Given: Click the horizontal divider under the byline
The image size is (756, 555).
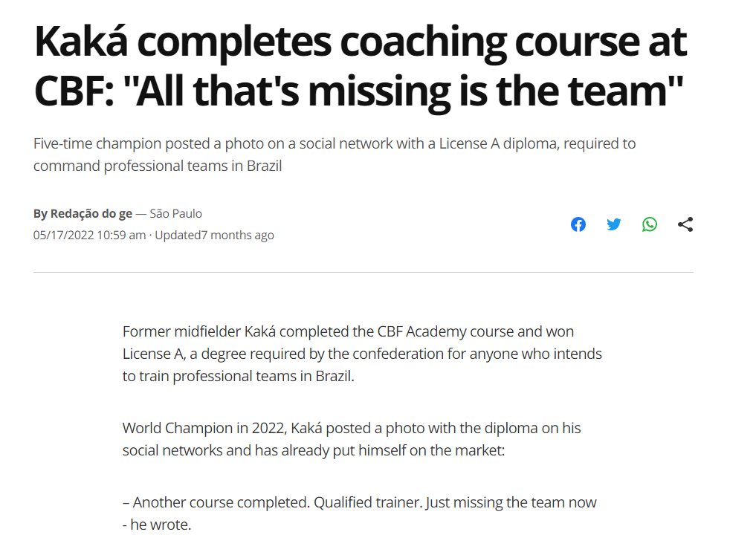Looking at the screenshot, I should click(363, 272).
